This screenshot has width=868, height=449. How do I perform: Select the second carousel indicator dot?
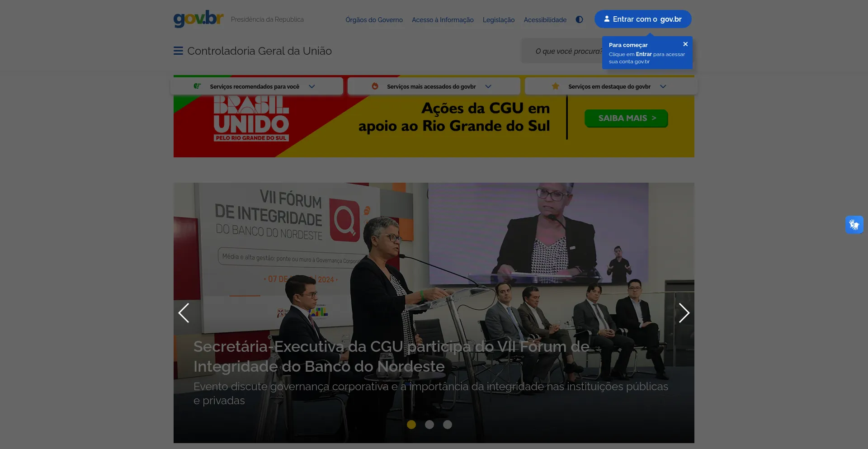(x=429, y=425)
